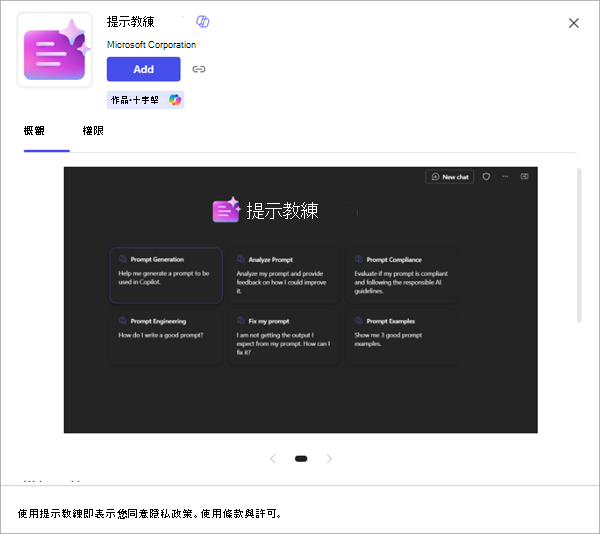This screenshot has width=600, height=534.
Task: Click the chat icon on Prompt Engineering card
Action: pos(123,321)
